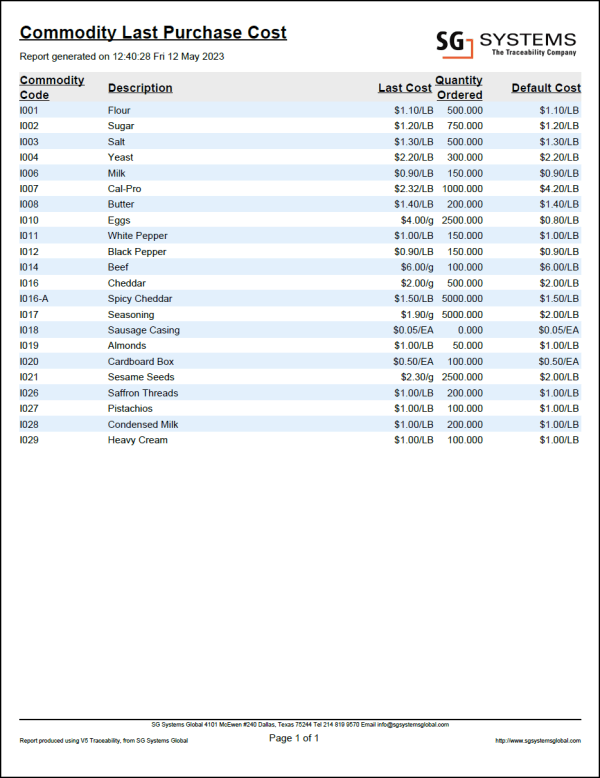600x778 pixels.
Task: Click the 300.000 quantity for Yeast
Action: point(465,157)
